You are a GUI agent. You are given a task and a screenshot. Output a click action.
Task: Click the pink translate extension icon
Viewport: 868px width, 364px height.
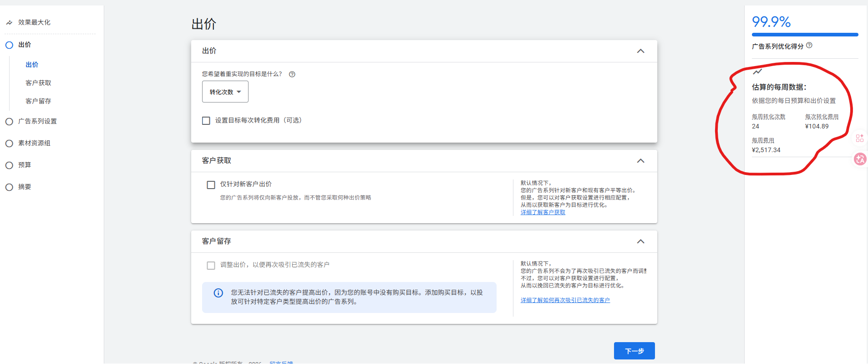pyautogui.click(x=860, y=159)
